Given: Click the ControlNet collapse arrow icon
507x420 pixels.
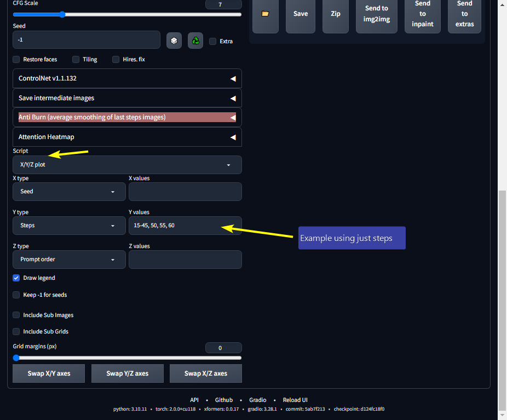Looking at the screenshot, I should click(x=233, y=78).
